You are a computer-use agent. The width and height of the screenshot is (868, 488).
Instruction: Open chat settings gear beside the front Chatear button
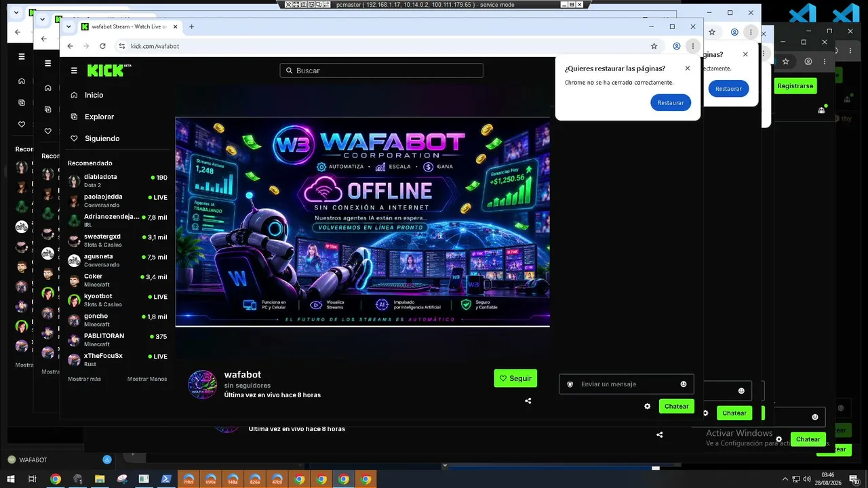point(647,406)
